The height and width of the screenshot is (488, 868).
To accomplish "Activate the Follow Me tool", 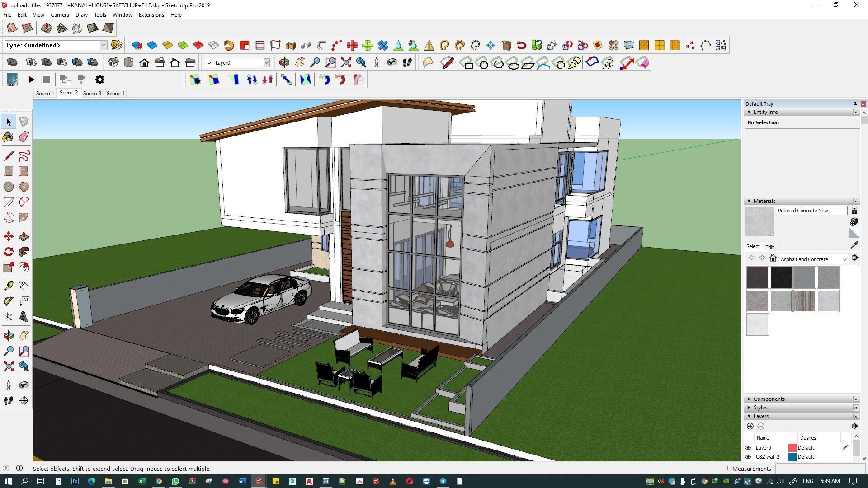I will 24,252.
